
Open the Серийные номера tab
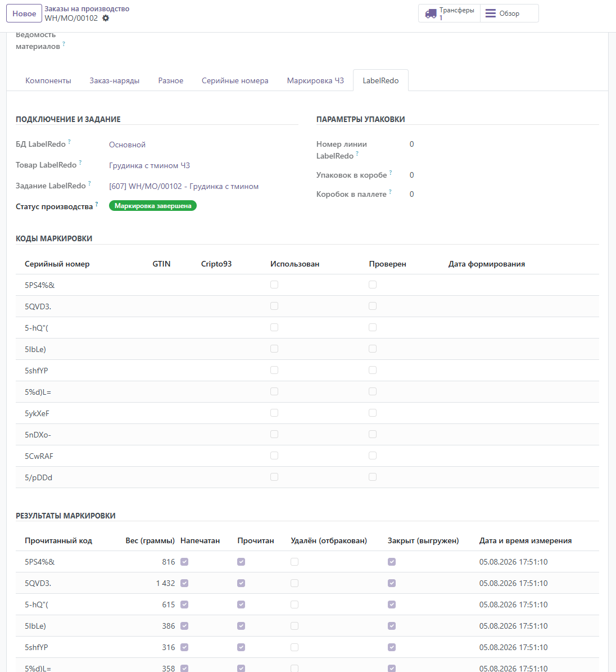(235, 80)
